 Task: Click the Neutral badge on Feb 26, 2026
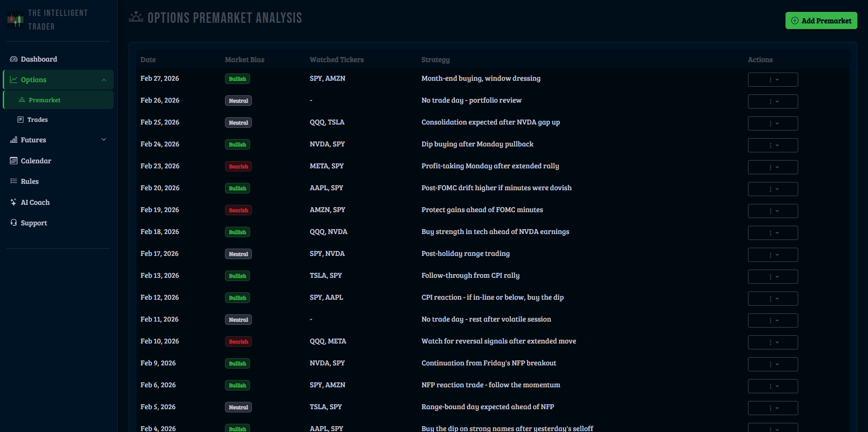(238, 100)
